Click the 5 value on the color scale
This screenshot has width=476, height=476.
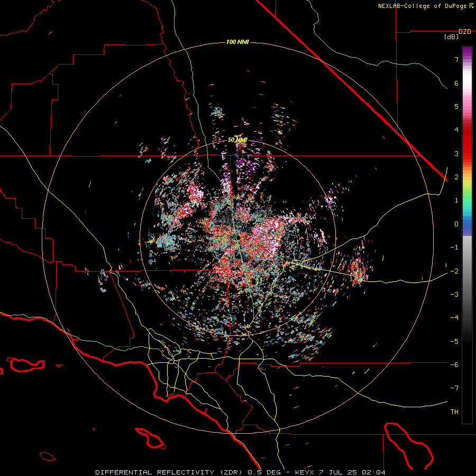click(456, 106)
